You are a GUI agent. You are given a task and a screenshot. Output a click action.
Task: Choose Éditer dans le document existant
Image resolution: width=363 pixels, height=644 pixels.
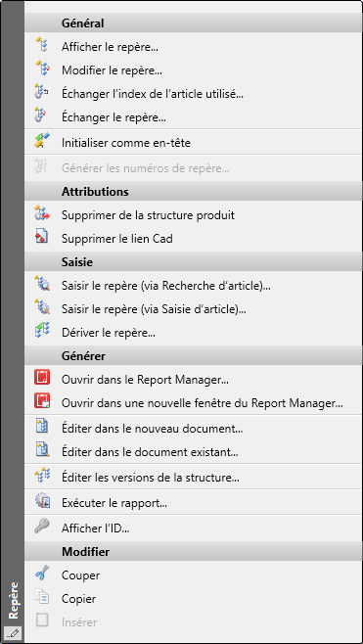(193, 452)
